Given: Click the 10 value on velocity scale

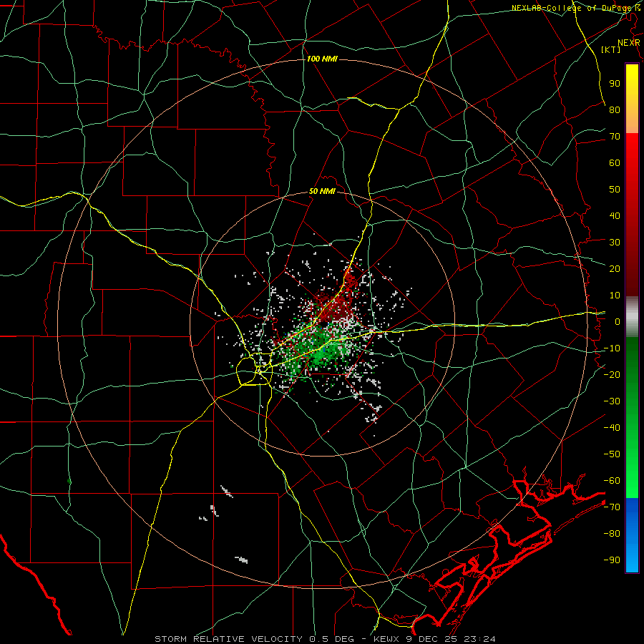Looking at the screenshot, I should 615,296.
